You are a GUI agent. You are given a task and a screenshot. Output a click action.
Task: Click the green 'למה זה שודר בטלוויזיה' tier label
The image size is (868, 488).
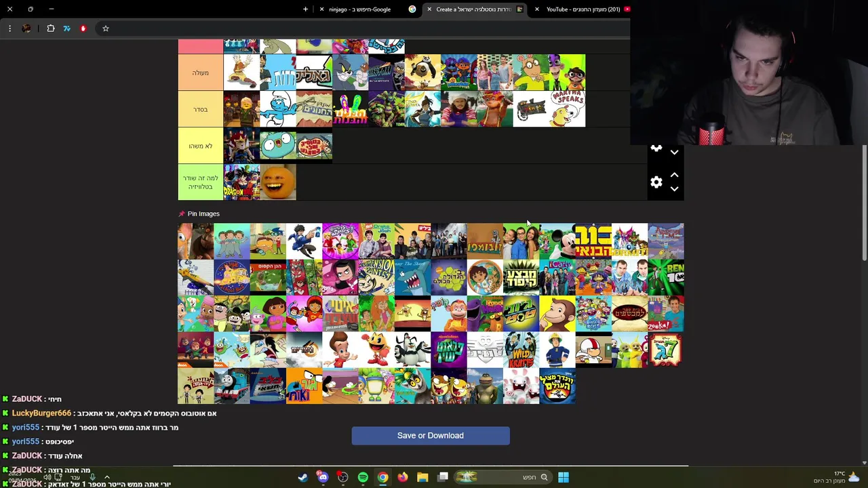tap(200, 182)
